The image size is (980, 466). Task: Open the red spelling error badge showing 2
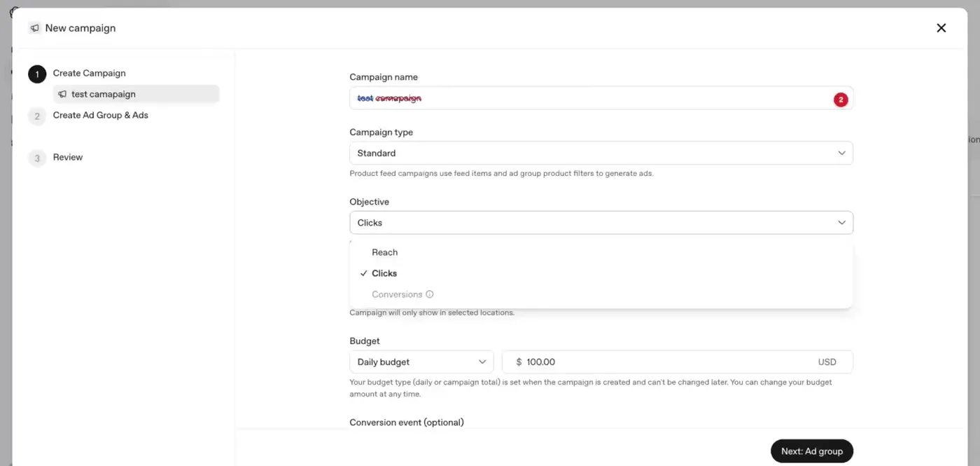841,100
